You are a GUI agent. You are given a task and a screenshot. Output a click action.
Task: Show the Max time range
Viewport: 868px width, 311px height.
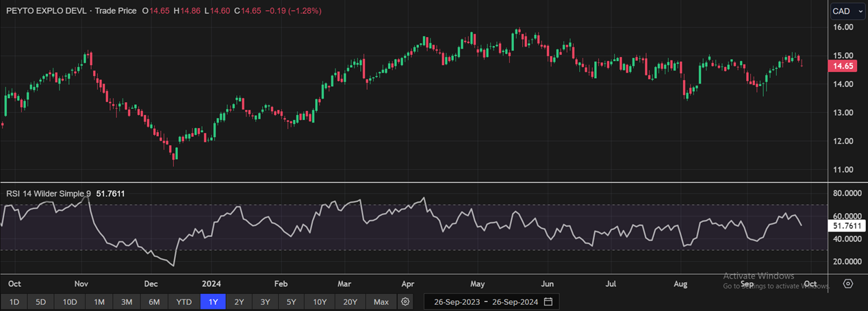[381, 301]
